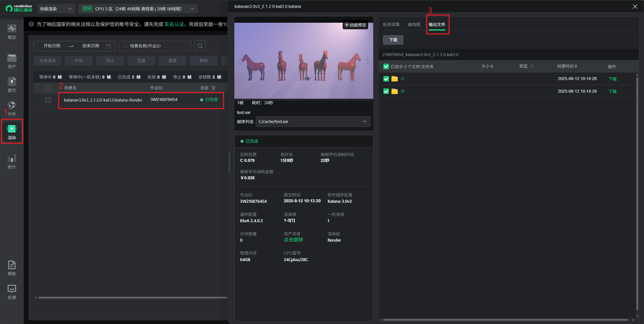Click the 开始日期 start date field
The width and height of the screenshot is (644, 324).
(52, 46)
